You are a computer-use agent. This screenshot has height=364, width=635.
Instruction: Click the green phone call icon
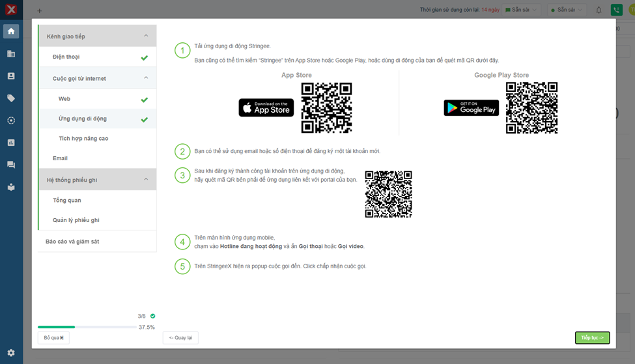(615, 10)
